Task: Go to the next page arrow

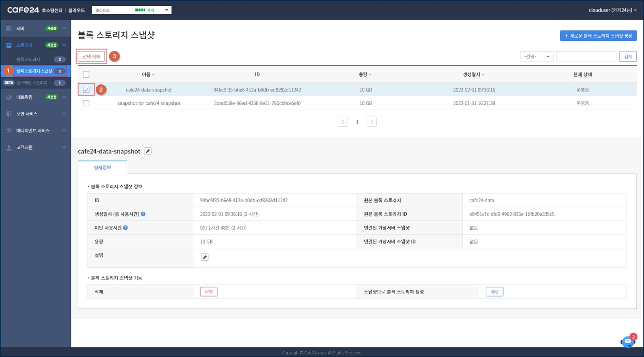Action: (372, 122)
